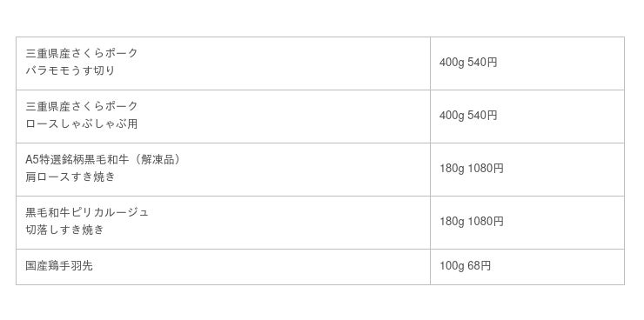Click the first 180g 1080円 price cell
Screen dimensions: 644x320
[527, 170]
